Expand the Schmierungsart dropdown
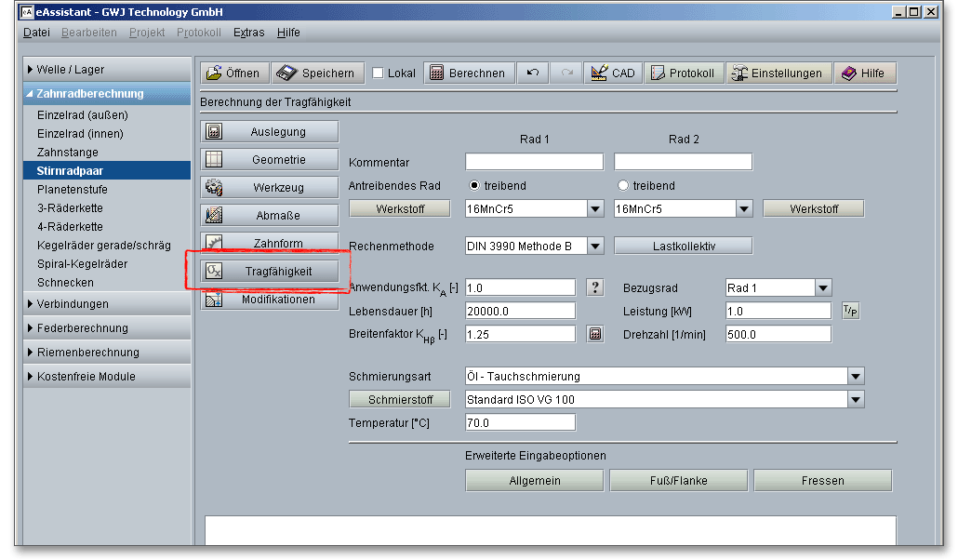This screenshot has height=560, width=958. point(856,377)
